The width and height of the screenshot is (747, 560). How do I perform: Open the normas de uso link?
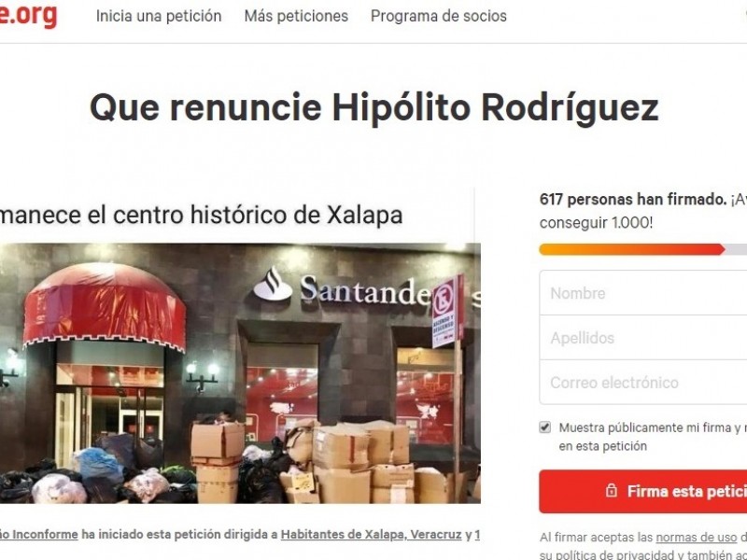click(x=696, y=538)
